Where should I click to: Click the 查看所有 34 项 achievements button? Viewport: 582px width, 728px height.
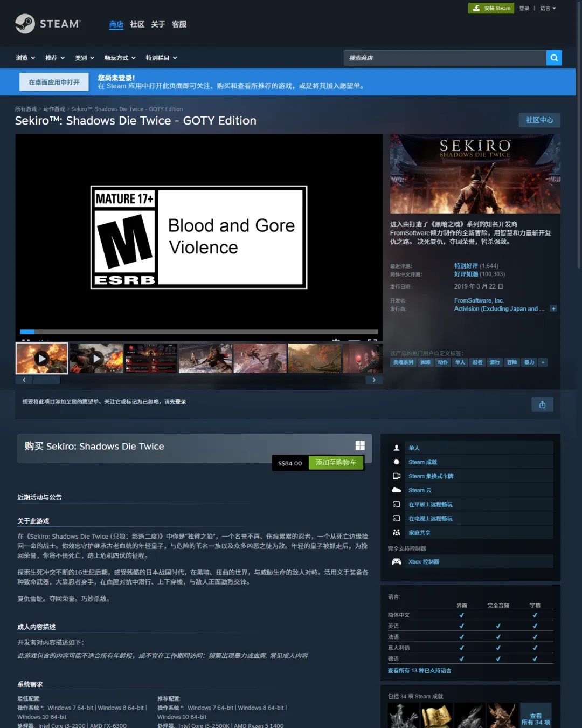(536, 716)
